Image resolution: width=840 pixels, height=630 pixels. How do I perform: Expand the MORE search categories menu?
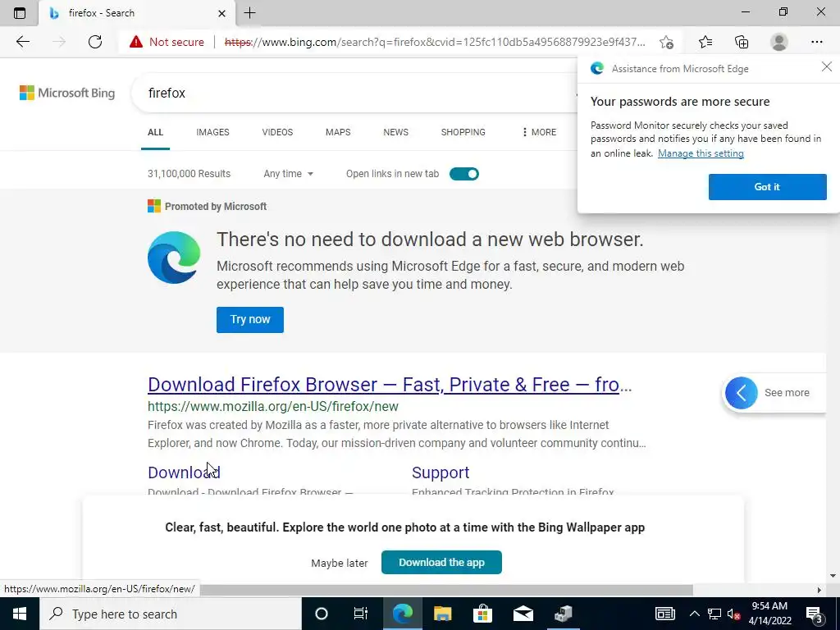point(539,132)
